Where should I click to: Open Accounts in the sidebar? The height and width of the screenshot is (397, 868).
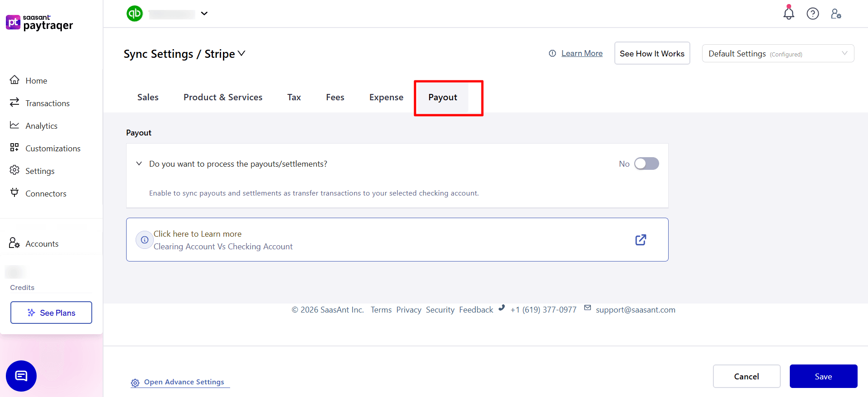coord(42,243)
